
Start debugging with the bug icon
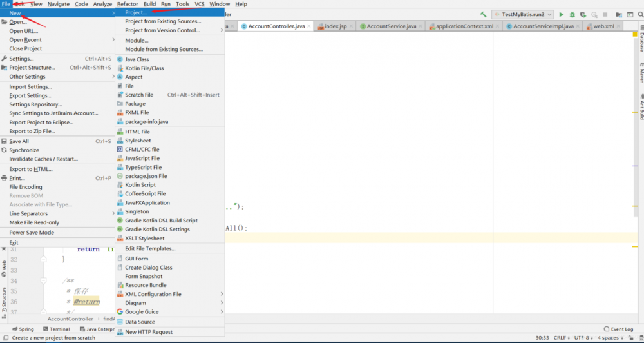tap(572, 14)
